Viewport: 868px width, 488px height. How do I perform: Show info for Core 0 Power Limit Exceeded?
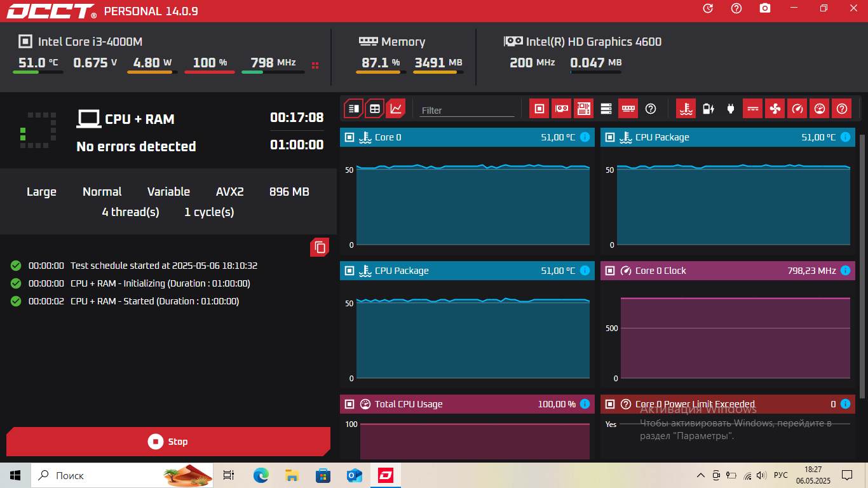coord(845,404)
